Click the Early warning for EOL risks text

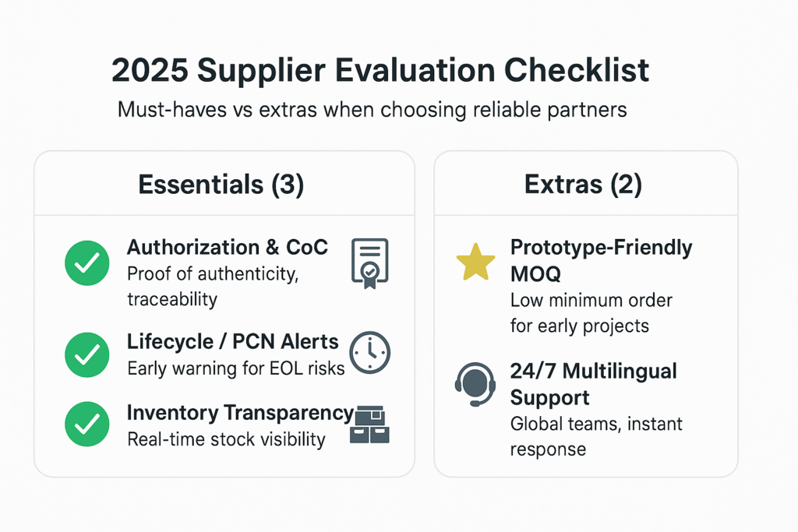click(x=236, y=368)
